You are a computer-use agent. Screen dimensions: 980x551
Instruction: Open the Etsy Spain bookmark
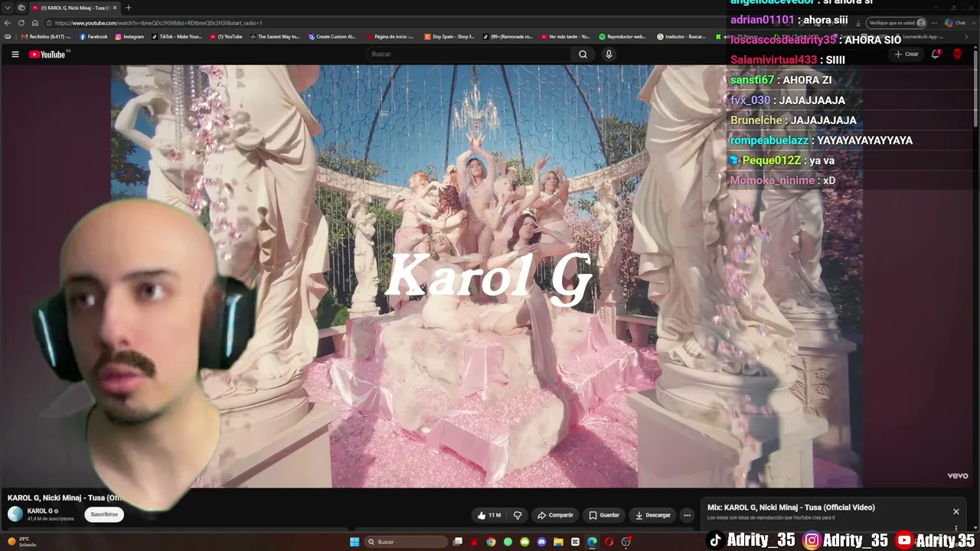tap(449, 37)
